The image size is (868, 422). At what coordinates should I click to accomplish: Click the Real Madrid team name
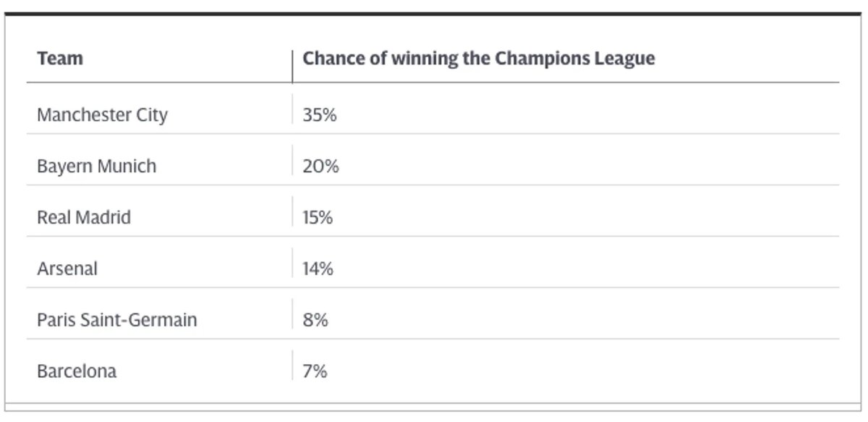point(84,217)
